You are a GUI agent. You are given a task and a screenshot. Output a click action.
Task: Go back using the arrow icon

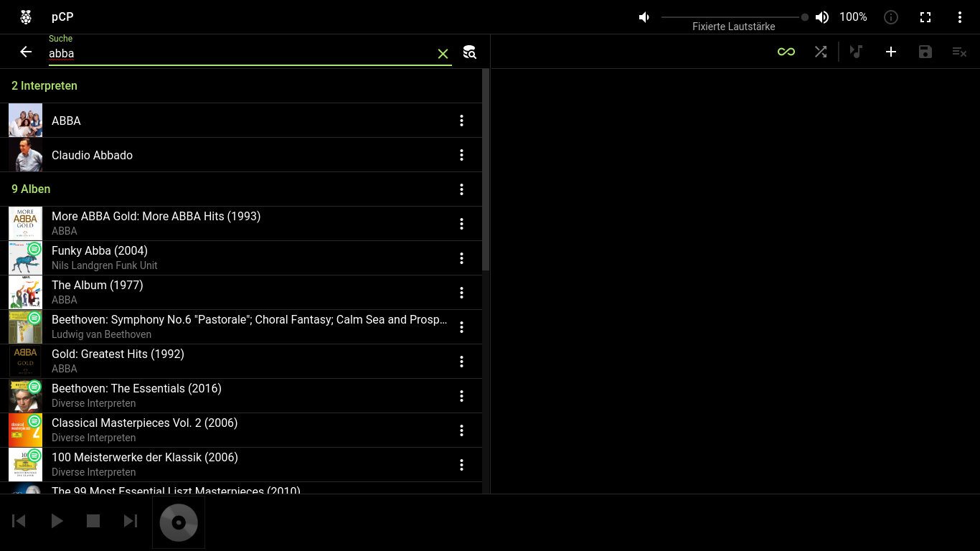click(x=26, y=52)
